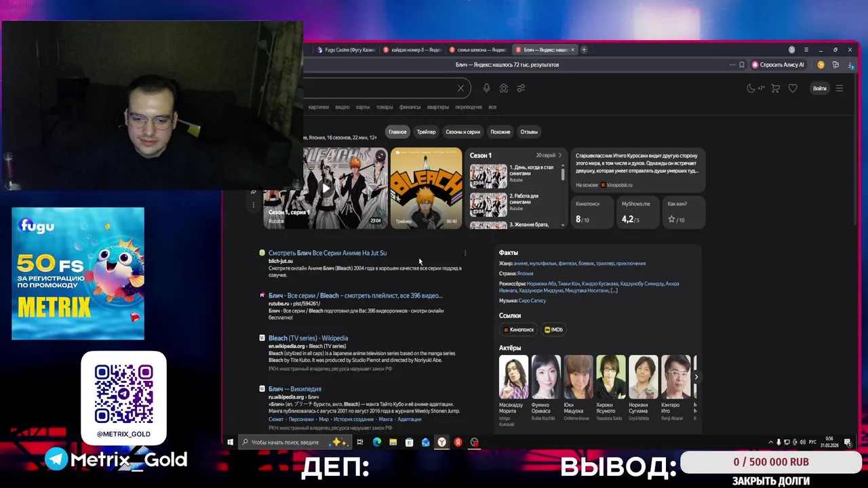Viewport: 868px width, 488px height.
Task: Open the three-dot page actions in address bar
Action: (732, 65)
